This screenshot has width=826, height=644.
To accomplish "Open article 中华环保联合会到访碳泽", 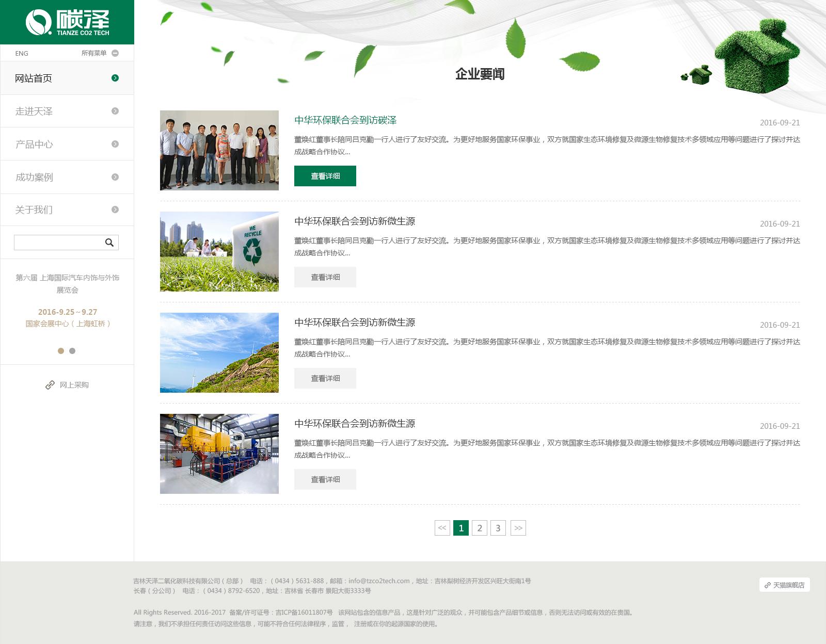I will 345,120.
